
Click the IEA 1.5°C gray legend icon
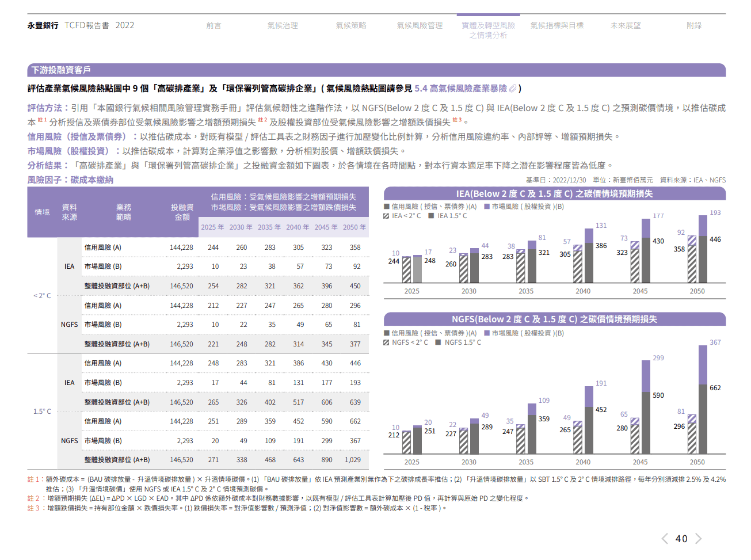(x=431, y=216)
